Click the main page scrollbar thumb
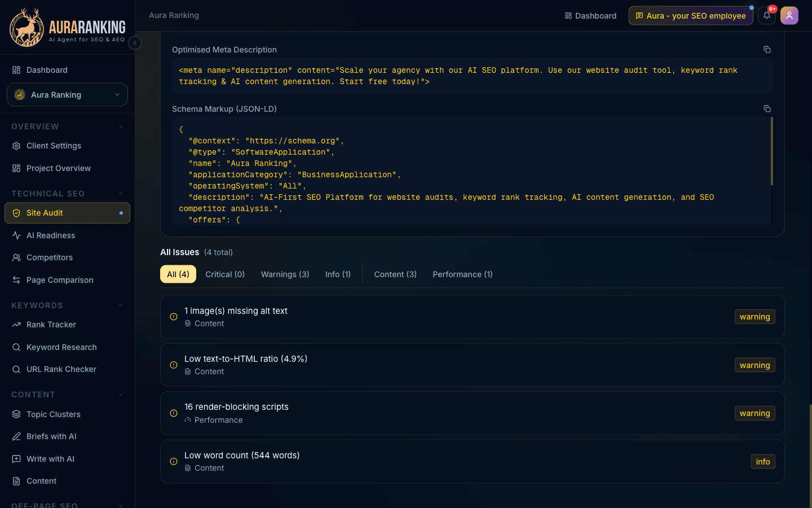The height and width of the screenshot is (508, 812). (x=810, y=456)
